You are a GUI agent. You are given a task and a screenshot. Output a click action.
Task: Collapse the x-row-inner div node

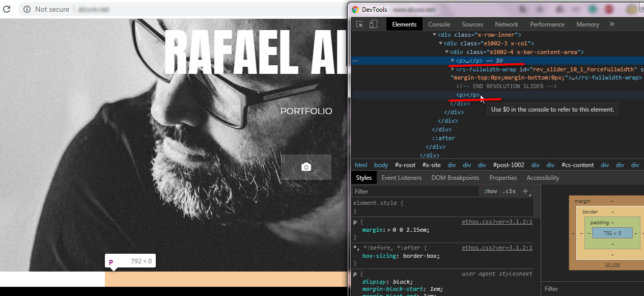pos(435,35)
